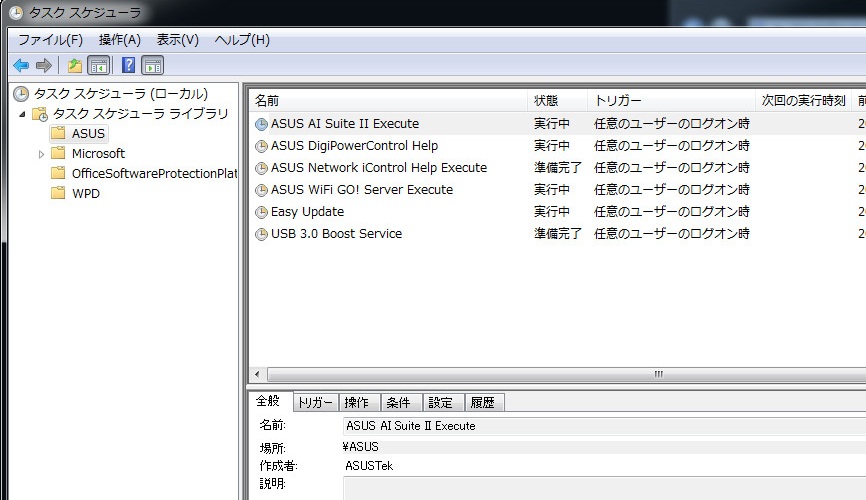Viewport: 866px width, 500px height.
Task: Switch to the 履歴 tab
Action: pyautogui.click(x=483, y=403)
